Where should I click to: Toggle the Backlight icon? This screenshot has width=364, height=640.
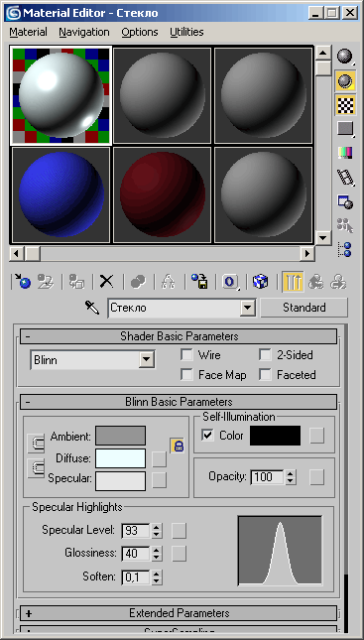[345, 80]
